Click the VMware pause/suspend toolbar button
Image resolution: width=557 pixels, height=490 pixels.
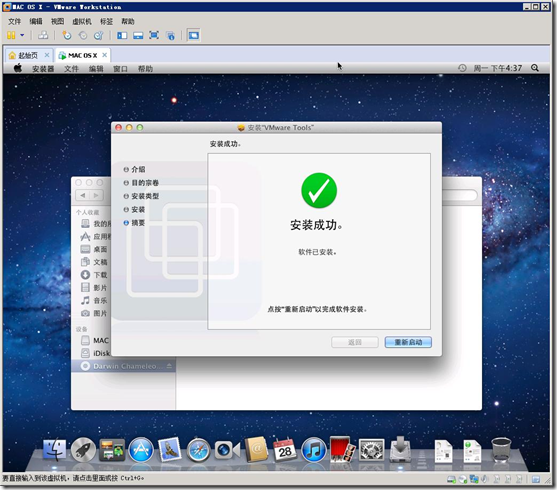point(11,35)
